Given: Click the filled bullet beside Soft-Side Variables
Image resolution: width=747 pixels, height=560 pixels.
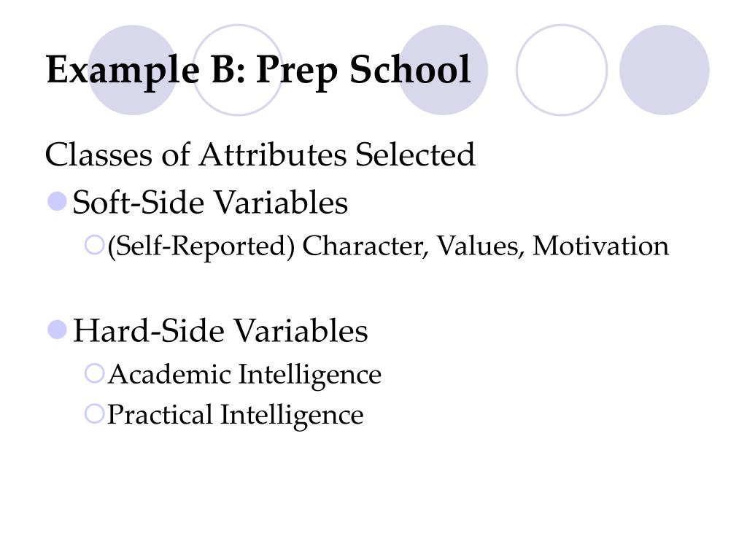Looking at the screenshot, I should pos(57,201).
